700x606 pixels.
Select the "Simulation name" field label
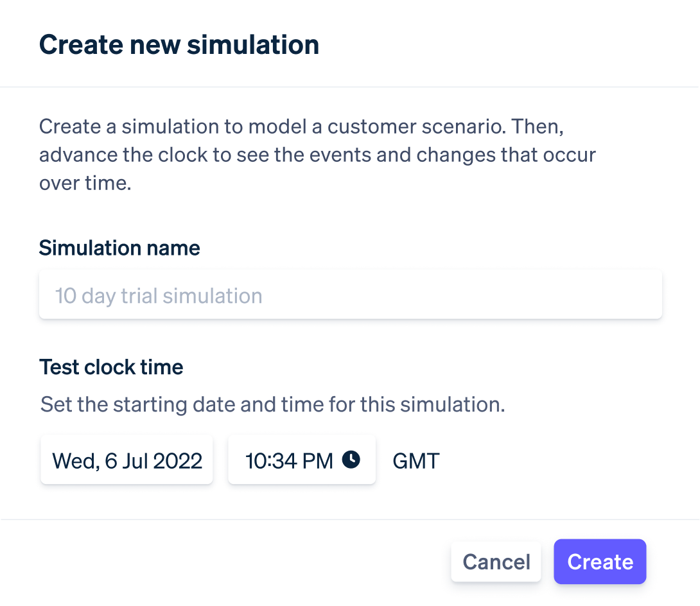tap(119, 248)
